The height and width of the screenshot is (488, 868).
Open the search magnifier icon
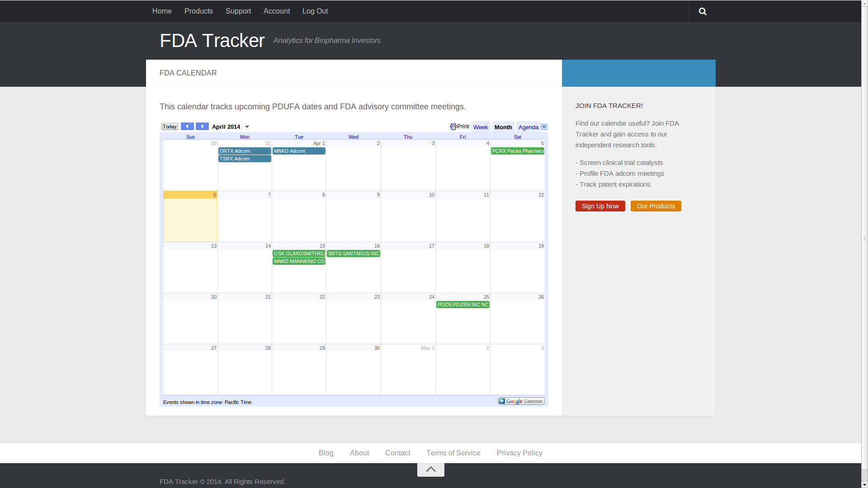point(703,11)
